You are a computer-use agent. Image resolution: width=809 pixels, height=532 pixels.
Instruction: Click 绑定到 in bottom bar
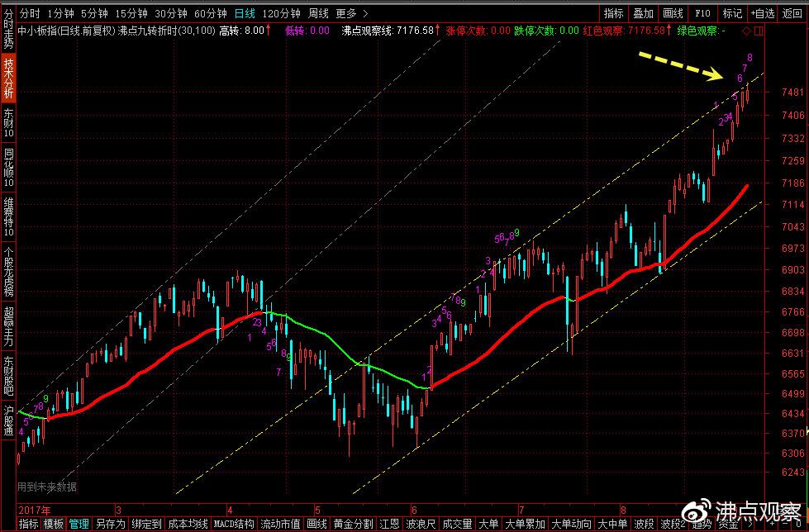146,524
